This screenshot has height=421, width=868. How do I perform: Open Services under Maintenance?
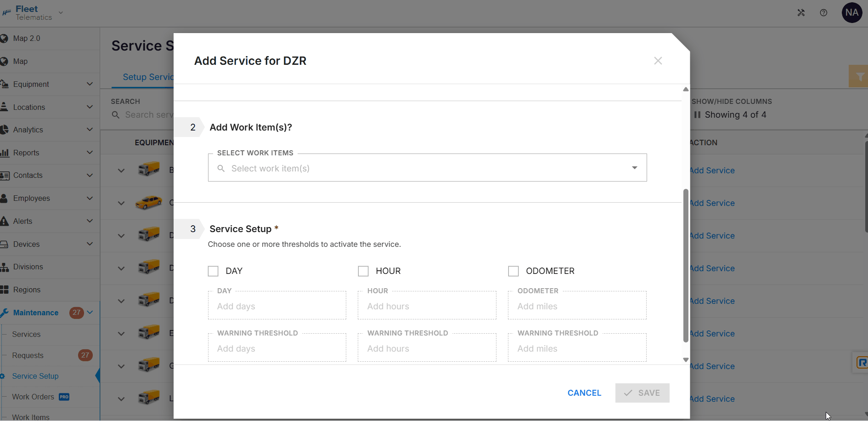click(26, 335)
